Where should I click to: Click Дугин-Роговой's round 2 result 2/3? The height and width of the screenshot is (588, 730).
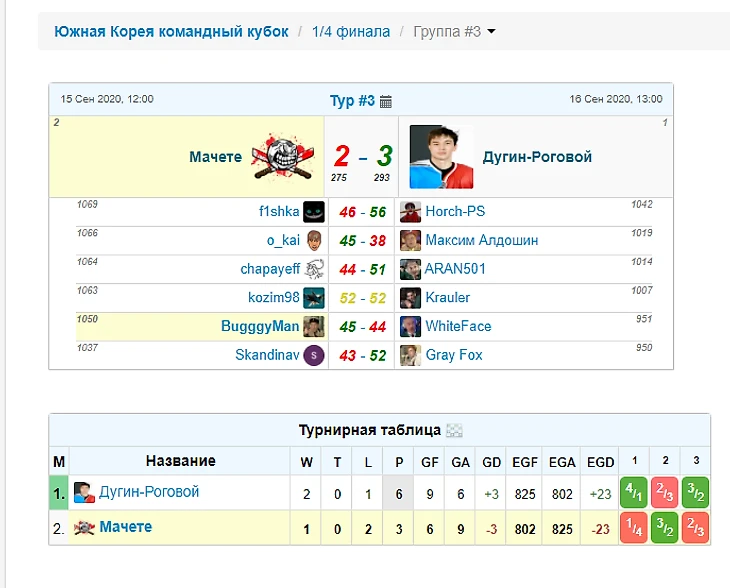pos(665,493)
